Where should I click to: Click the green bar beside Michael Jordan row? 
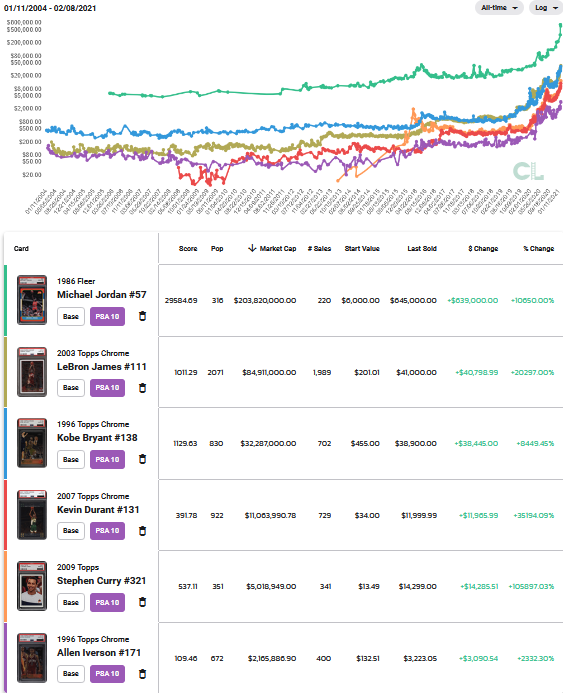[5, 301]
